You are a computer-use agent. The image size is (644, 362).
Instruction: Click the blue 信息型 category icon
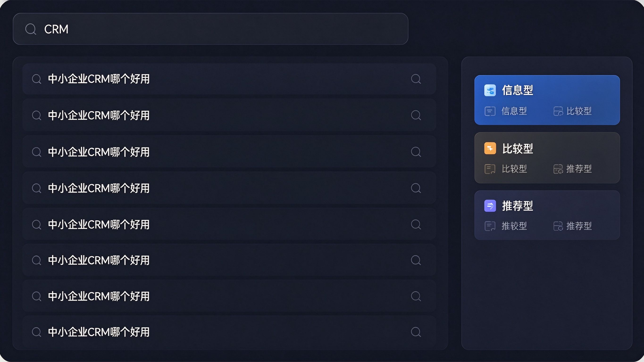pos(490,90)
